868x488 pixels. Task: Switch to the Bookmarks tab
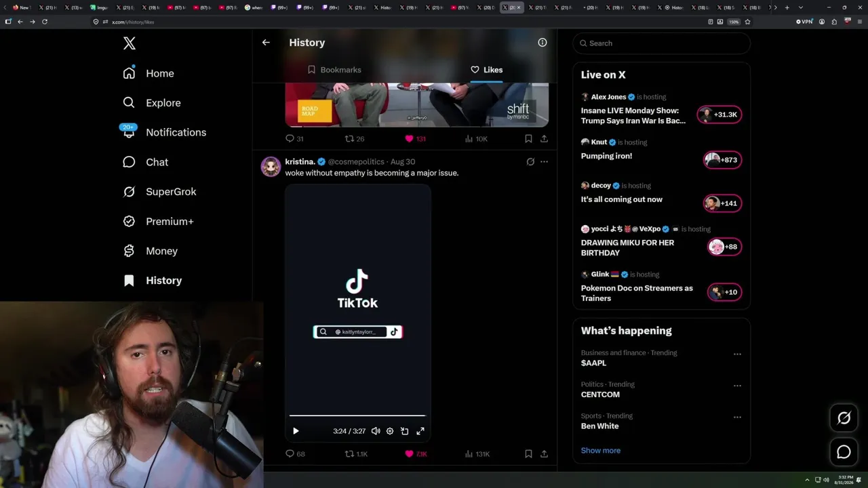coord(334,70)
